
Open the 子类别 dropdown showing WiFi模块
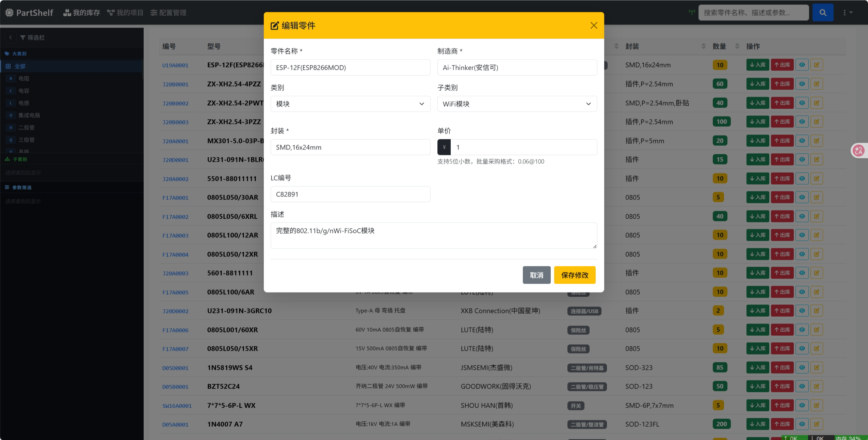(x=517, y=104)
